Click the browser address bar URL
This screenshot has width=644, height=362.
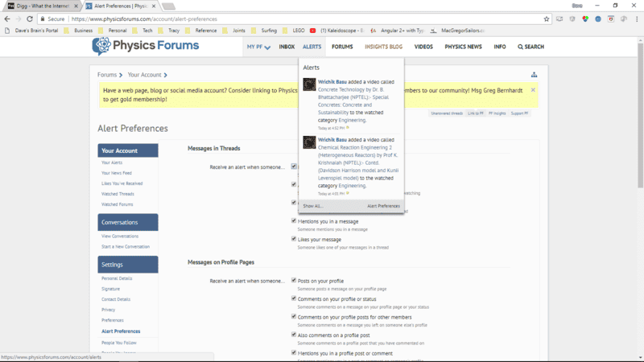point(144,19)
